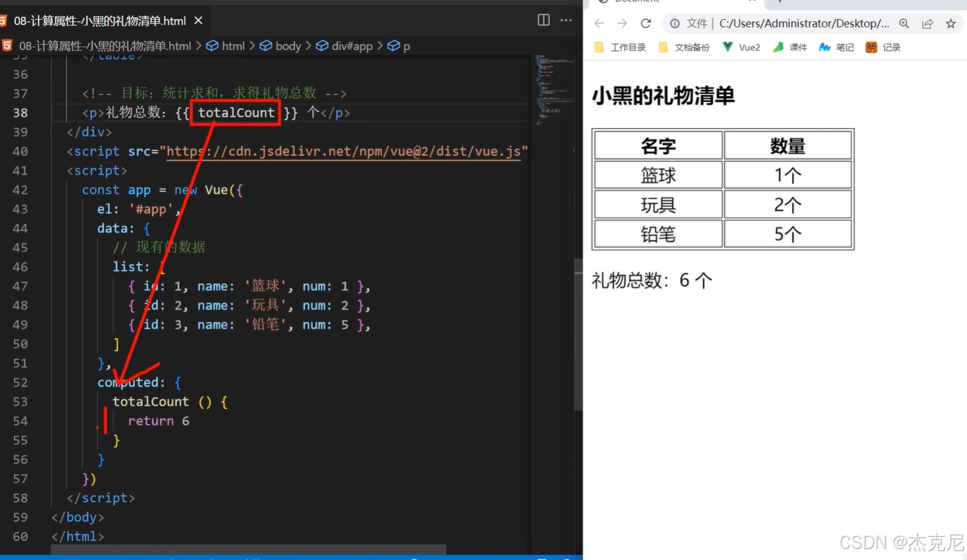967x560 pixels.
Task: Click the 名字 table header cell
Action: pyautogui.click(x=659, y=145)
